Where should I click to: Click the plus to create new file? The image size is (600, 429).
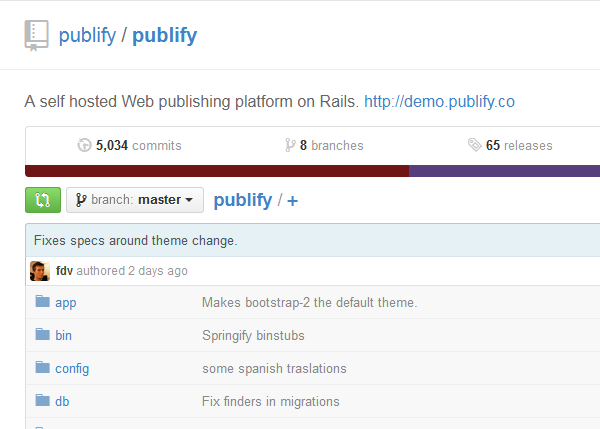click(x=293, y=201)
